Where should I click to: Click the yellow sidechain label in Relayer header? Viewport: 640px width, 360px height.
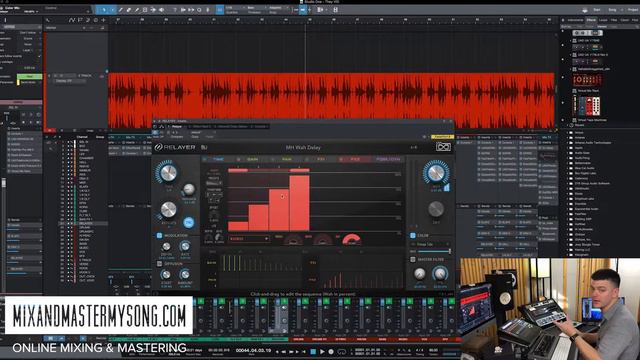tap(442, 137)
